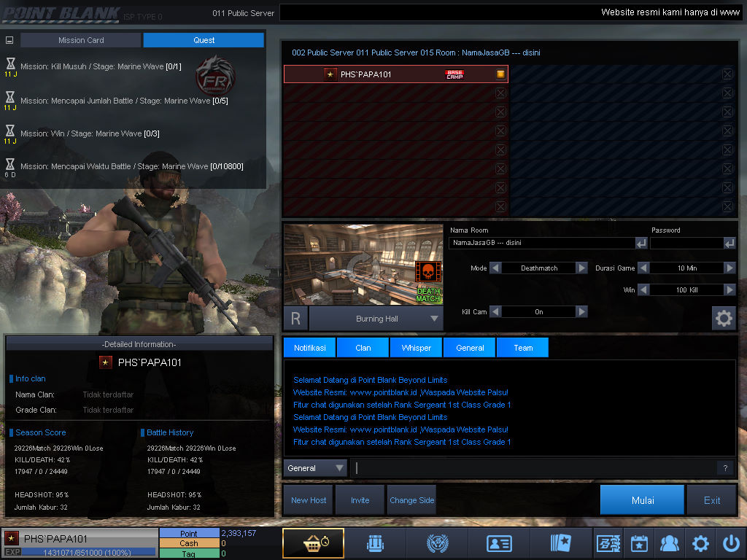Close first blue team slot
This screenshot has width=747, height=560.
click(727, 74)
